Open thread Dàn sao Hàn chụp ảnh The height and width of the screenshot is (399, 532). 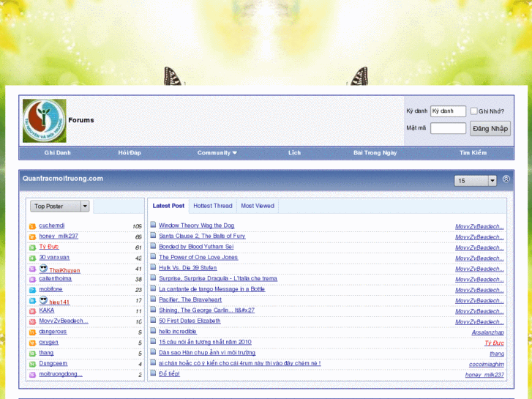pos(207,353)
